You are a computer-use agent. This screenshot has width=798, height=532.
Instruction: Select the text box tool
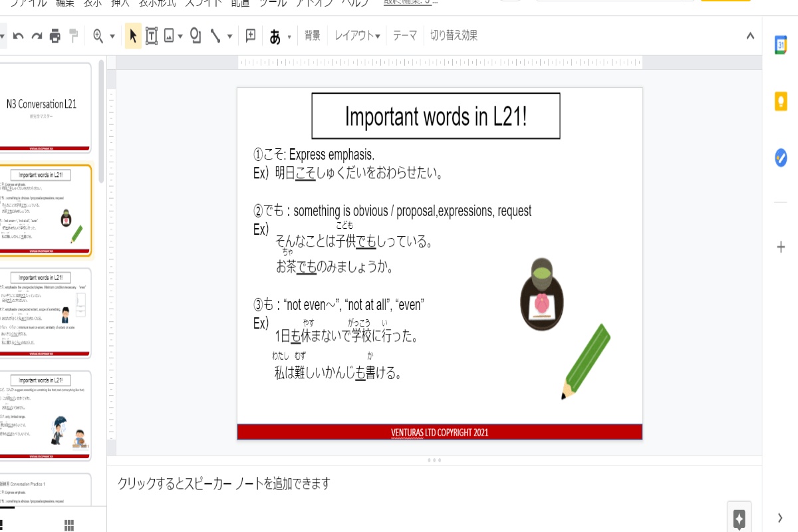[x=152, y=36]
